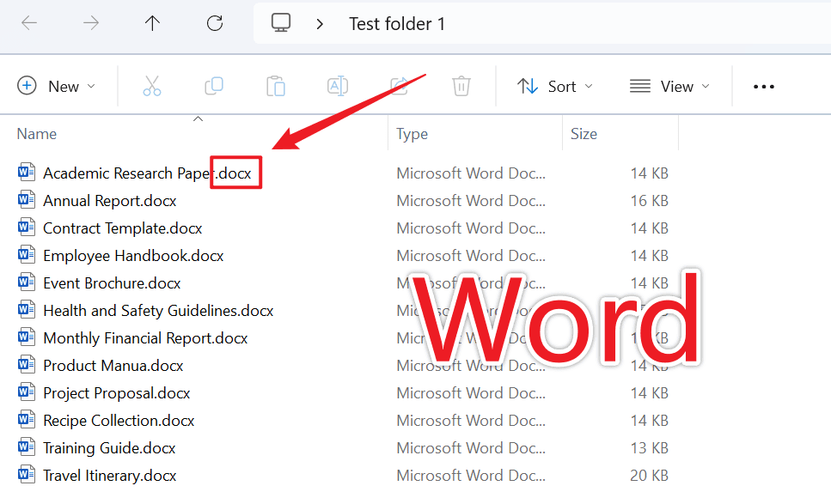Viewport: 831px width, 504px height.
Task: Click the Share icon in toolbar
Action: (x=399, y=86)
